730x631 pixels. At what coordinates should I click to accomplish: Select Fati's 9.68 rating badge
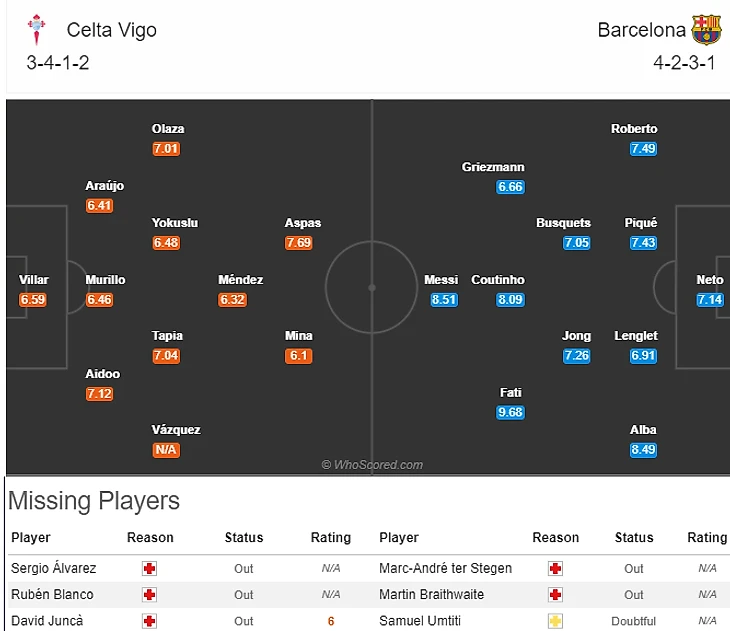pos(510,412)
